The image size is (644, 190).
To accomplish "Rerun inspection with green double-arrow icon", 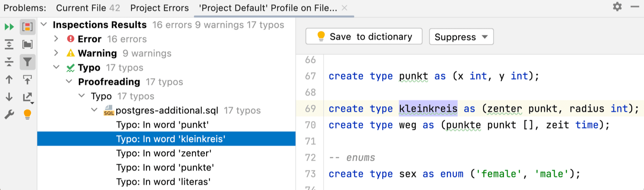I will pos(9,27).
